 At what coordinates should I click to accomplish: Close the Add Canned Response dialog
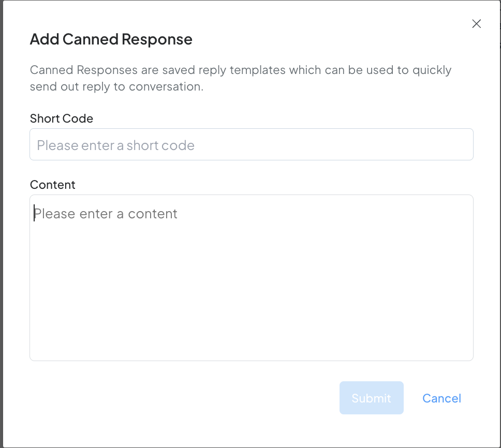point(477,24)
